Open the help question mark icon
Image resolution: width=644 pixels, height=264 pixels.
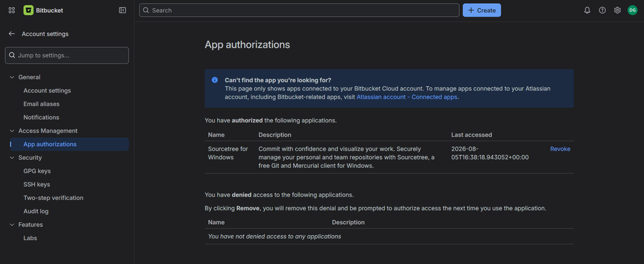(602, 10)
